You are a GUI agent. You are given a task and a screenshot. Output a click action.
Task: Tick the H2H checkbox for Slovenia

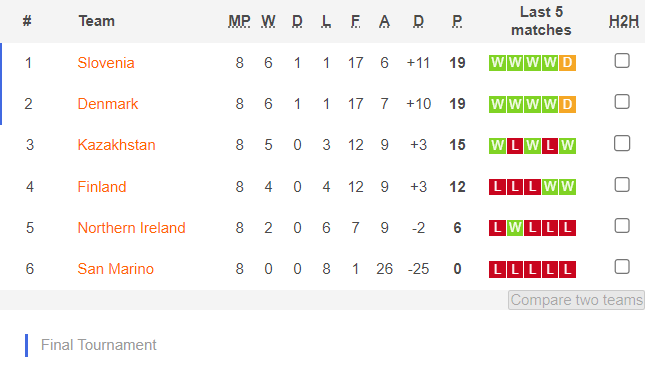[x=622, y=61]
